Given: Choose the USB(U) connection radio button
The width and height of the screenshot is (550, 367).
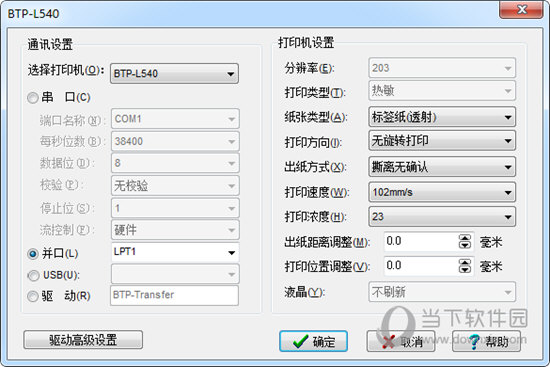Looking at the screenshot, I should (x=33, y=275).
